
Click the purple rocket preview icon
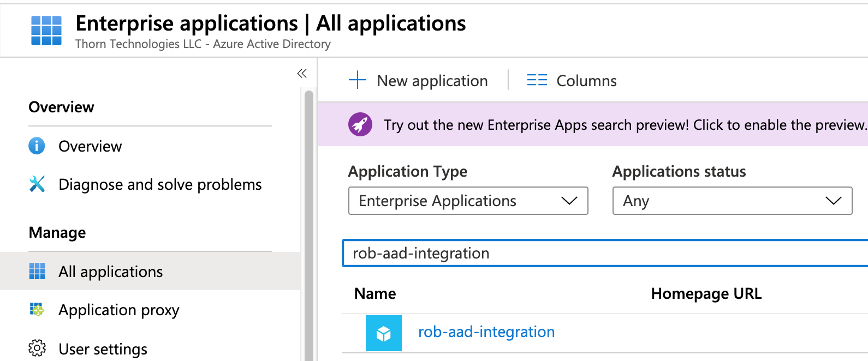point(360,124)
